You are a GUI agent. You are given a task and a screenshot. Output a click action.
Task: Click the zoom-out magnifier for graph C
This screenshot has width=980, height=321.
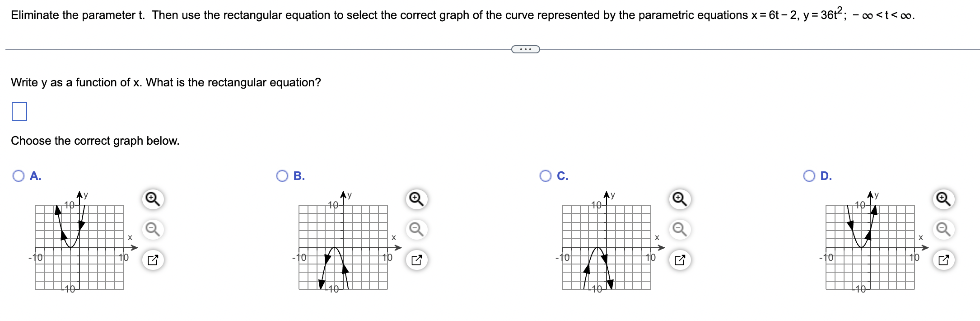point(680,229)
